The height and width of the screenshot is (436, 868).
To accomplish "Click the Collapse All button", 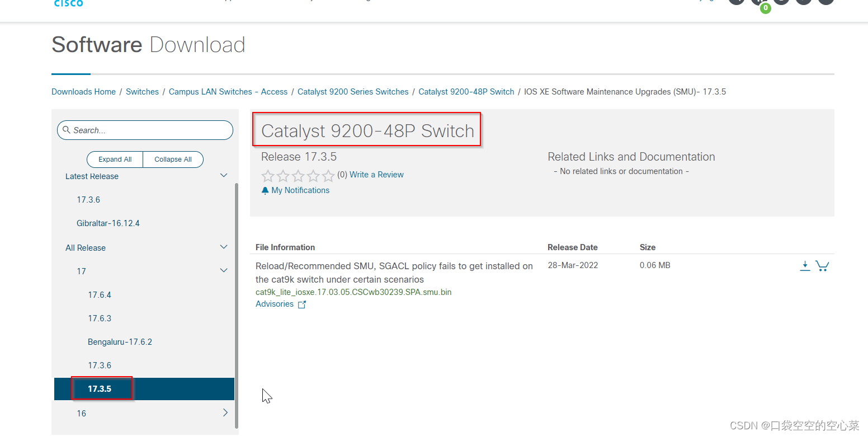I will tap(173, 160).
